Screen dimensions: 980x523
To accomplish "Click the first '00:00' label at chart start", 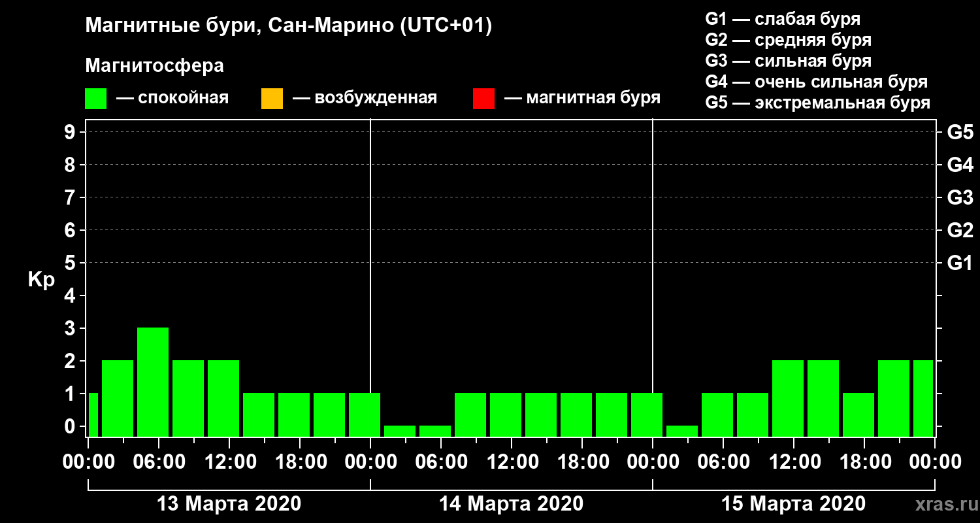I will pos(88,462).
